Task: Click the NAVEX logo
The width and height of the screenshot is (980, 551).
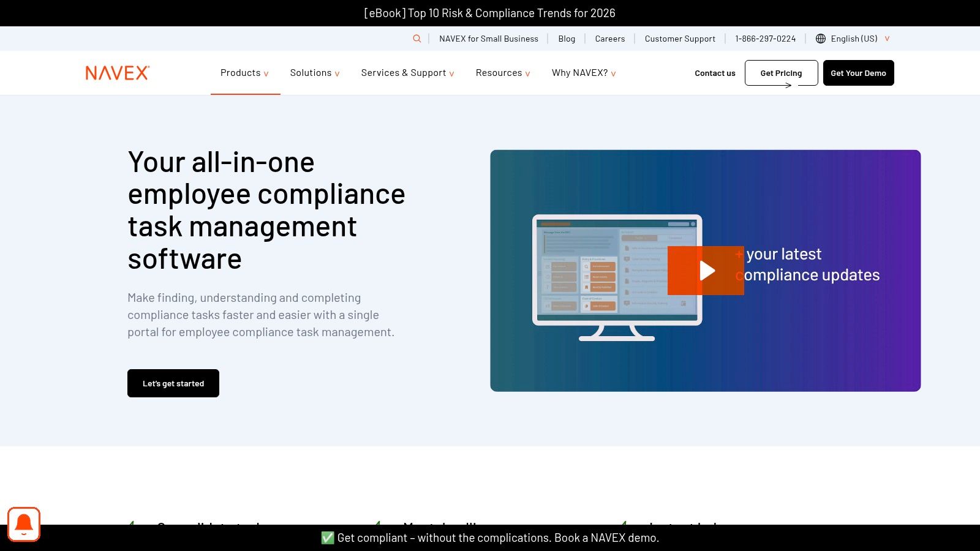Action: [x=116, y=72]
